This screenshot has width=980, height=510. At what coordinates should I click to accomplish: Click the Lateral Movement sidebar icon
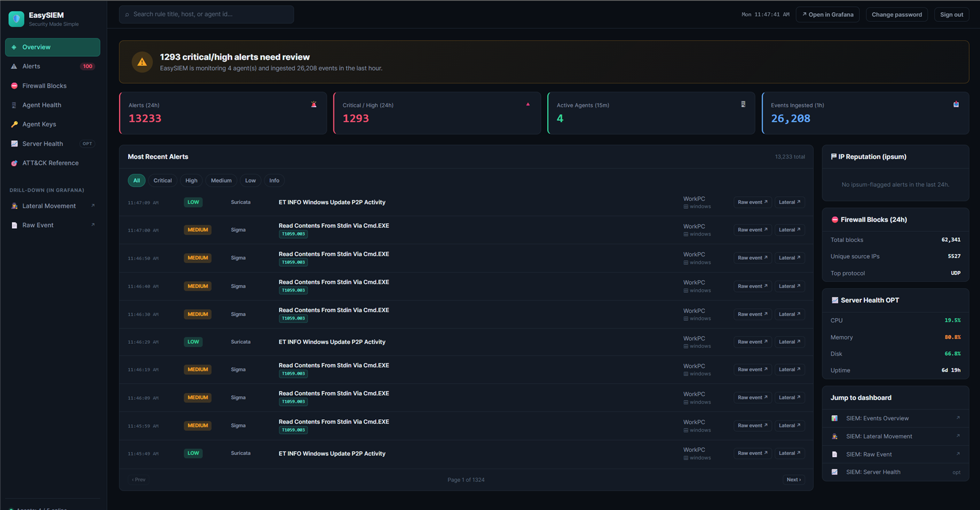tap(14, 206)
